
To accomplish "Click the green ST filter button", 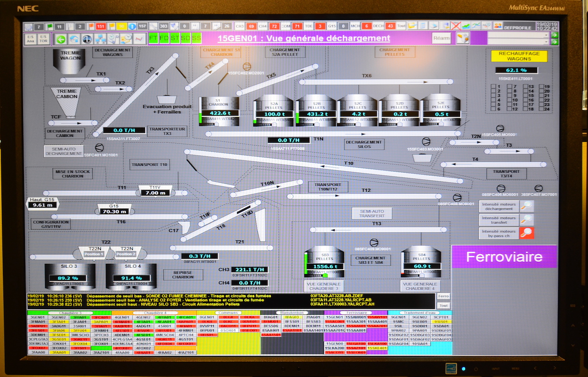I will (x=174, y=38).
